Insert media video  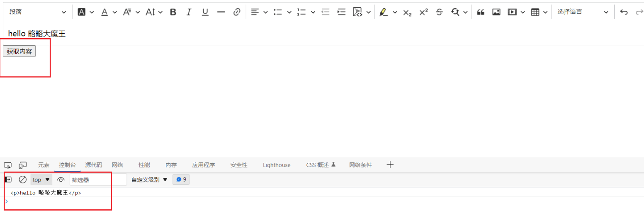click(x=513, y=12)
